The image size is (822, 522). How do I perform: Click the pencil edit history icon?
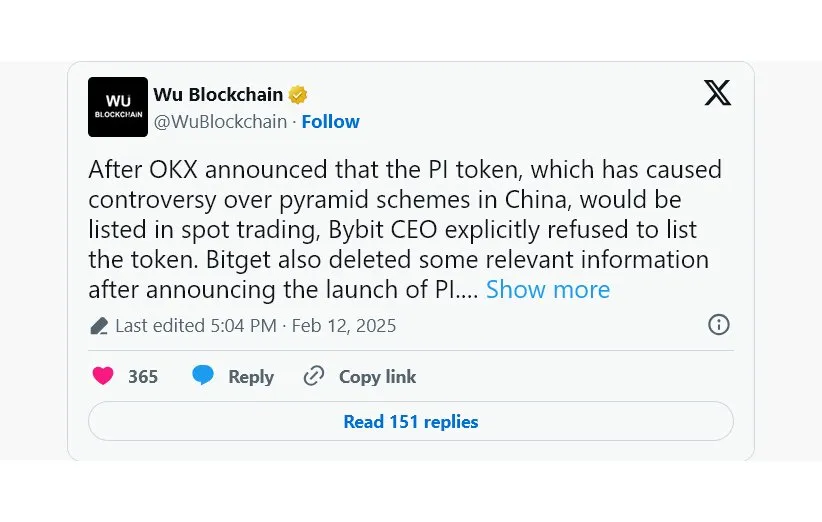click(x=99, y=326)
